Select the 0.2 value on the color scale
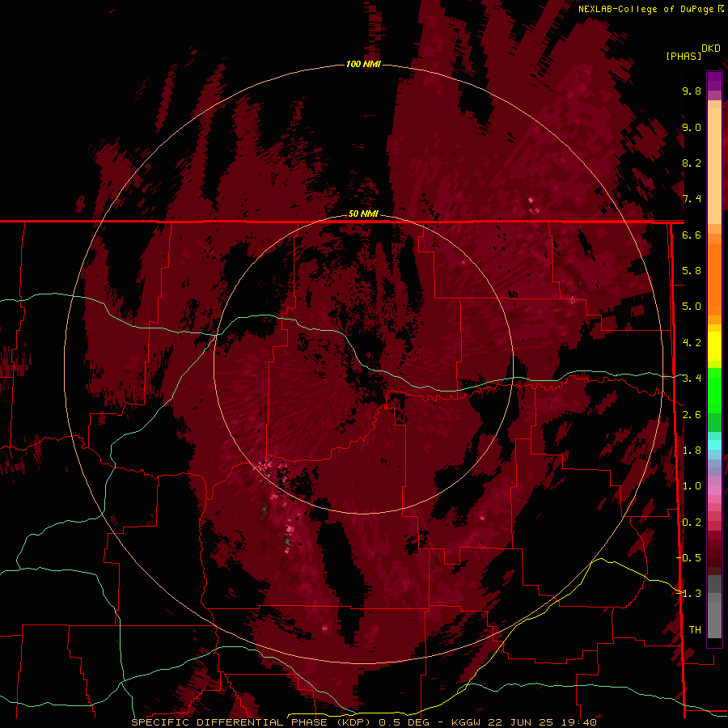The width and height of the screenshot is (728, 728). click(692, 523)
